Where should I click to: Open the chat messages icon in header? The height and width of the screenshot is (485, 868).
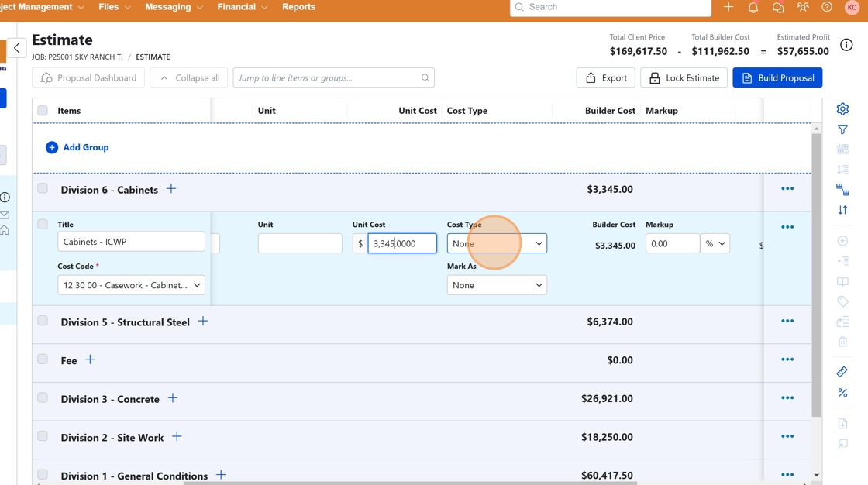point(778,7)
